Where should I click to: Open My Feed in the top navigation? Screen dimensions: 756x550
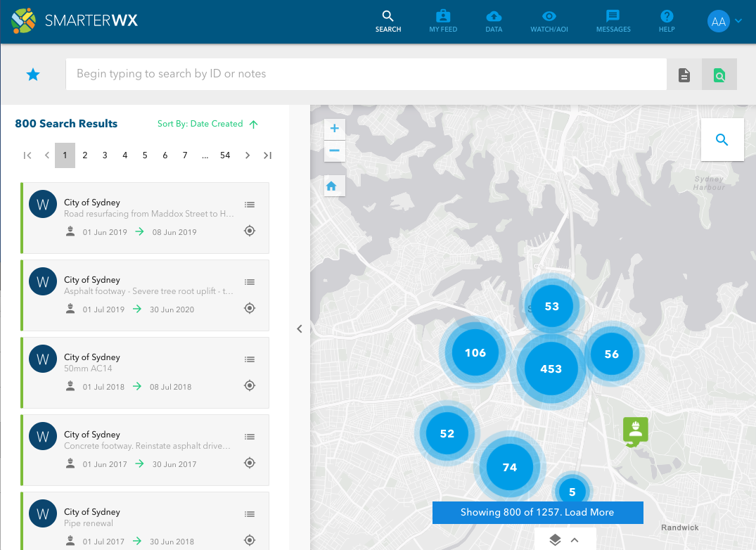click(x=443, y=22)
